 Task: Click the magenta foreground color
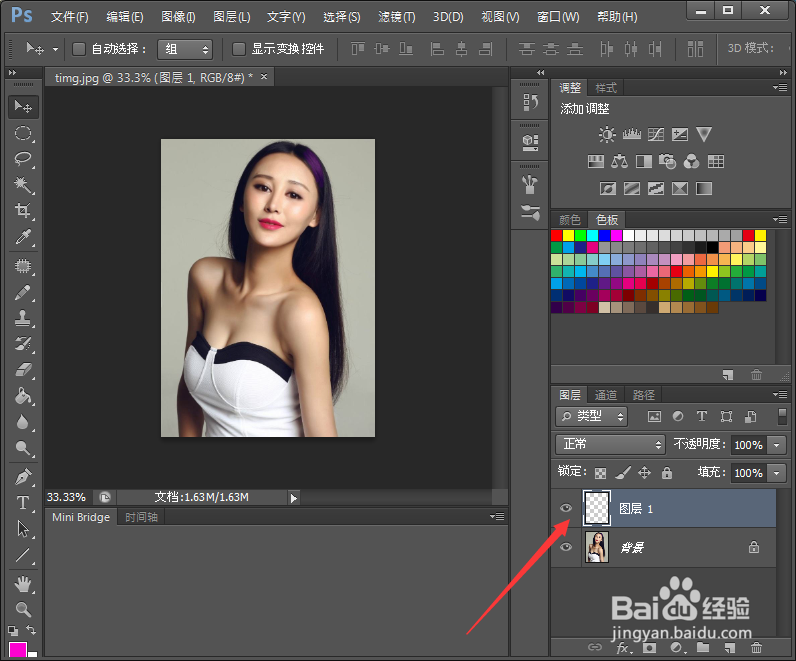(x=18, y=650)
